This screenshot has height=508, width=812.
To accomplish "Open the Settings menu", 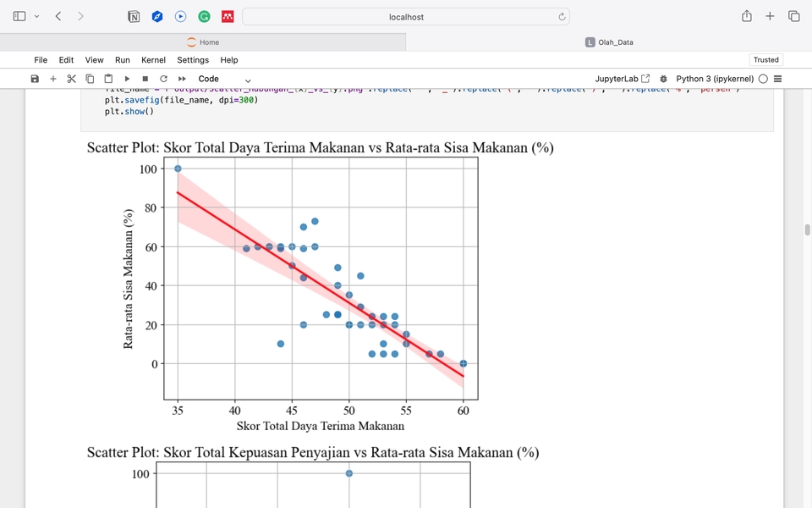I will (193, 60).
